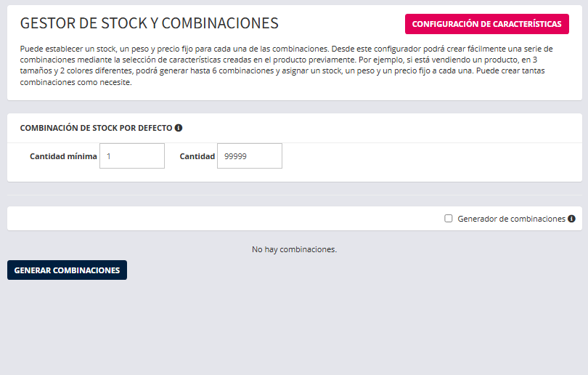This screenshot has height=375, width=588.
Task: Click blank space right of No hay combinaciones
Action: point(465,249)
